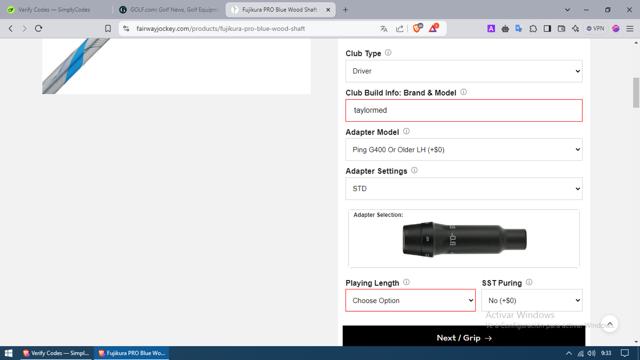Click the address bar URL
Screen dimensions: 640x360
coord(220,29)
